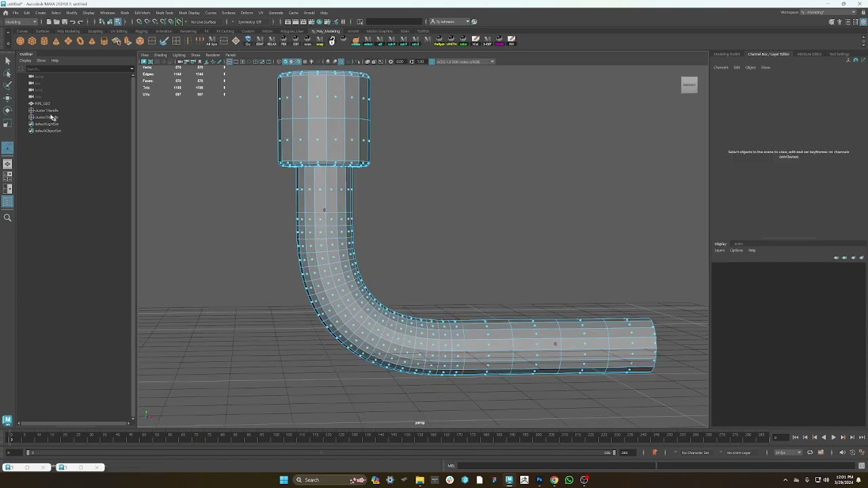This screenshot has width=868, height=488.
Task: Open the 24 fps frame rate dropdown
Action: click(789, 453)
